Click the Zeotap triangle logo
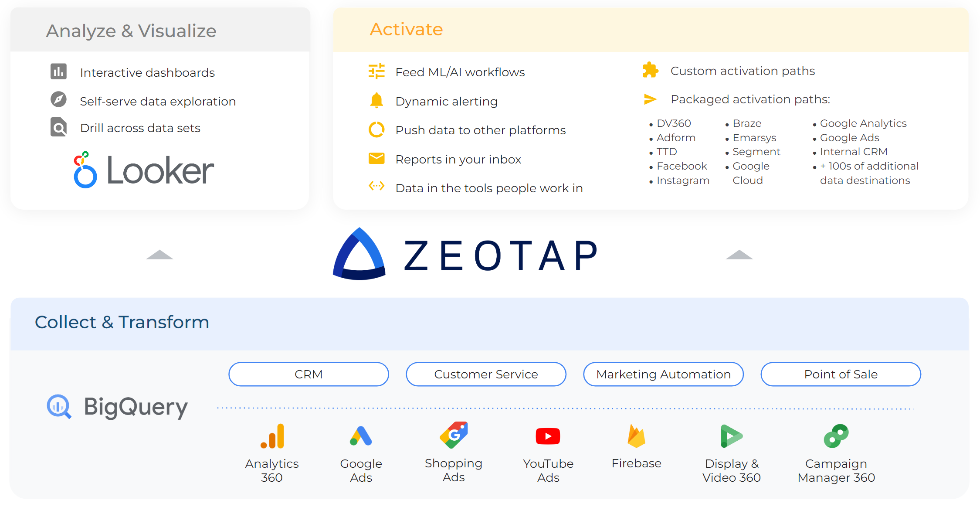This screenshot has width=980, height=507. pyautogui.click(x=359, y=254)
